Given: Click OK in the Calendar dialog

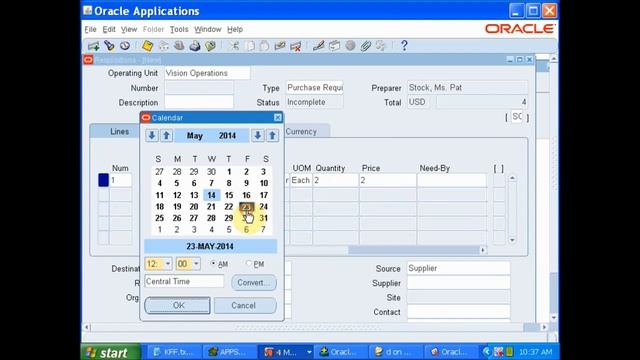Looking at the screenshot, I should pyautogui.click(x=178, y=305).
